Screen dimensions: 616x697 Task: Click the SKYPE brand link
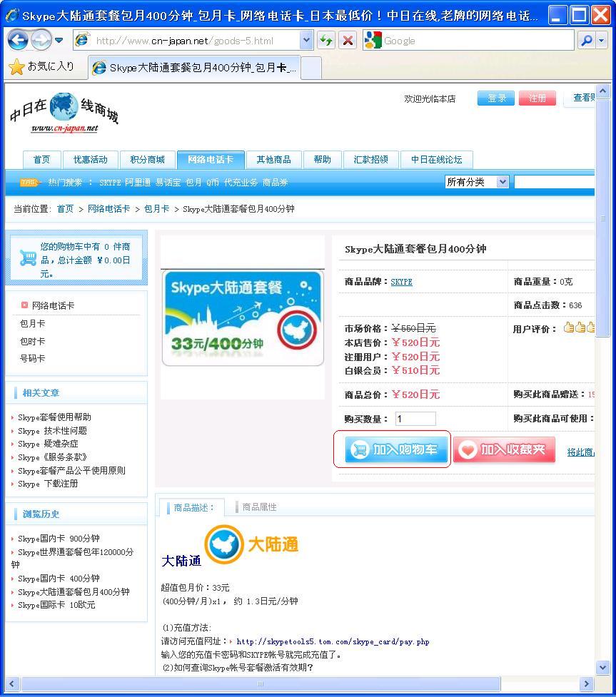tap(401, 282)
